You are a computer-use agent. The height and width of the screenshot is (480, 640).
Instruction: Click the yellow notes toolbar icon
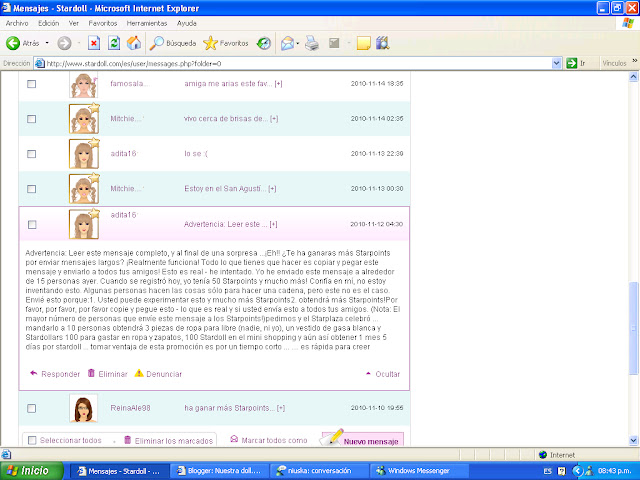pyautogui.click(x=363, y=43)
